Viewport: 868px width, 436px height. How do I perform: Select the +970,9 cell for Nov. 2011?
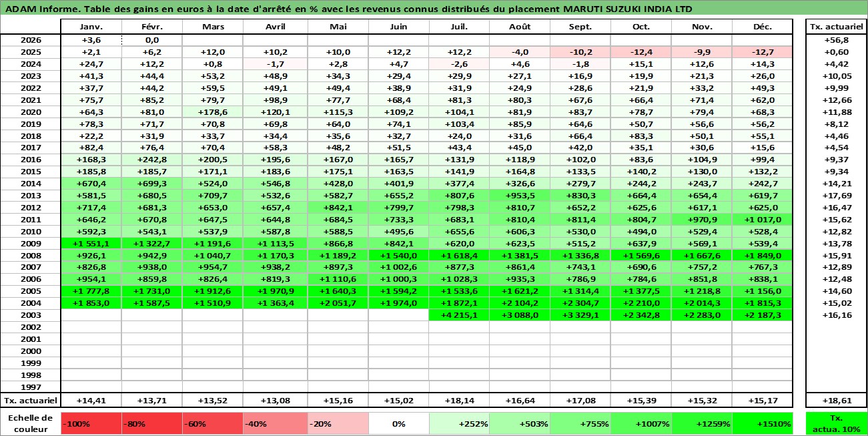coord(702,220)
